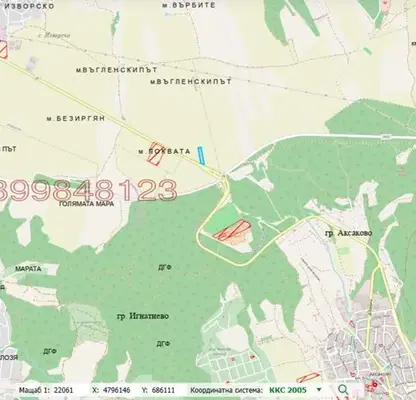Select the ККС 2005 coordinate system value
Image resolution: width=416 pixels, height=400 pixels.
point(288,390)
